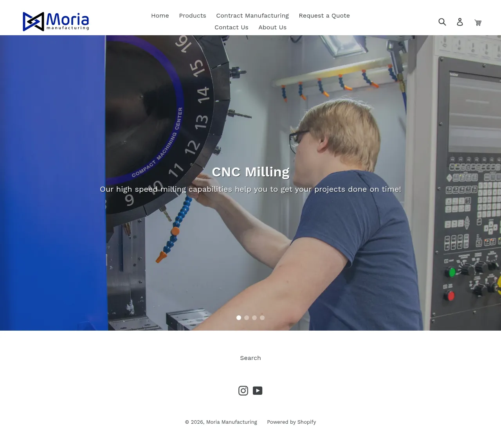Image resolution: width=501 pixels, height=448 pixels.
Task: Open the account log in icon
Action: click(x=460, y=22)
